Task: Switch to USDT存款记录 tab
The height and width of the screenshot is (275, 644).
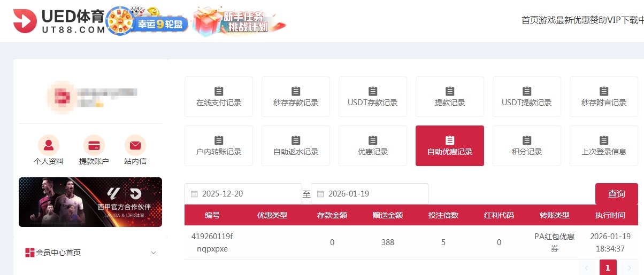Action: tap(373, 97)
